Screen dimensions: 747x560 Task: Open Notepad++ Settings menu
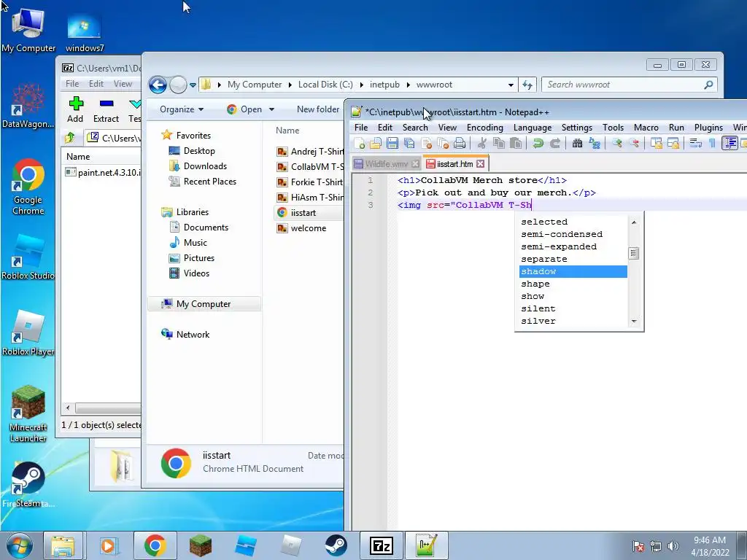pos(576,127)
